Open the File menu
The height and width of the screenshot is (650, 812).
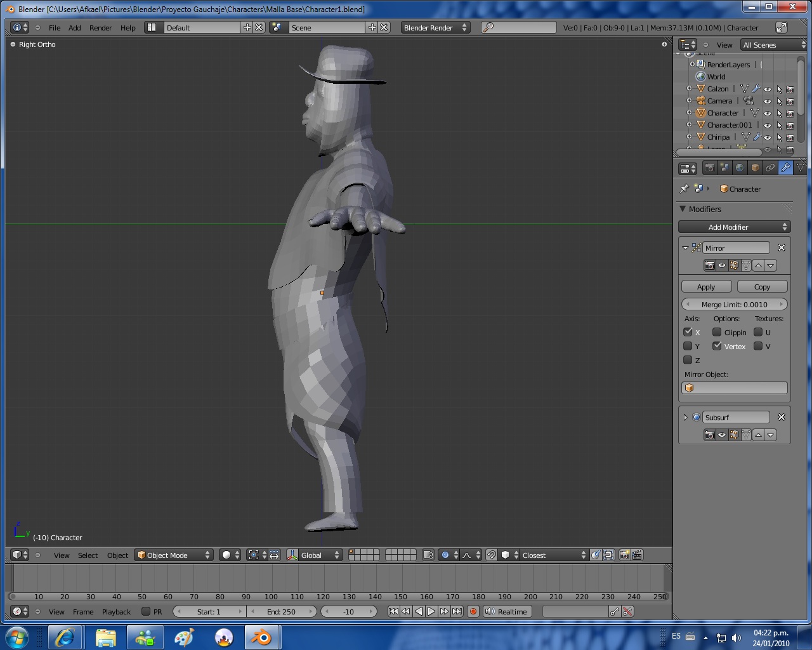[x=55, y=27]
